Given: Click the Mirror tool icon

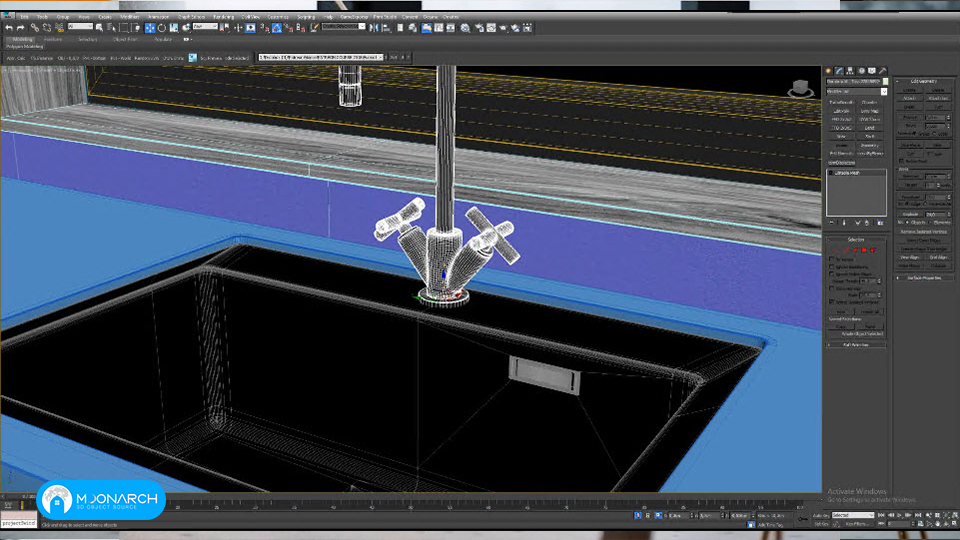Looking at the screenshot, I should 374,28.
